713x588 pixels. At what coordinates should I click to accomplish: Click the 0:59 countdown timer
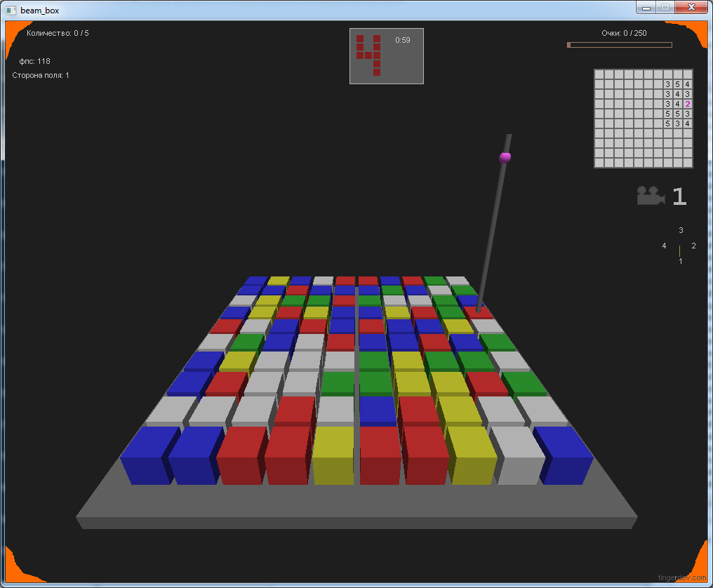tap(402, 40)
